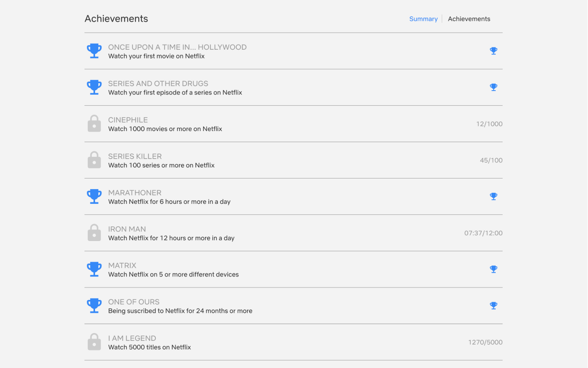Select the CINEPHILE achievement title
Viewport: 588px width, 368px height.
[128, 120]
